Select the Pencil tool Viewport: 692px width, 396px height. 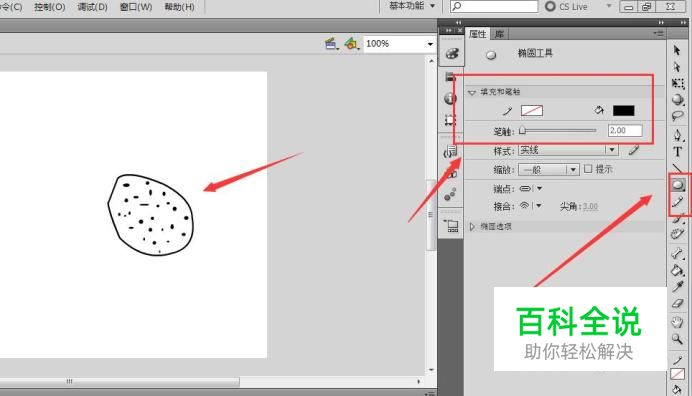point(678,201)
